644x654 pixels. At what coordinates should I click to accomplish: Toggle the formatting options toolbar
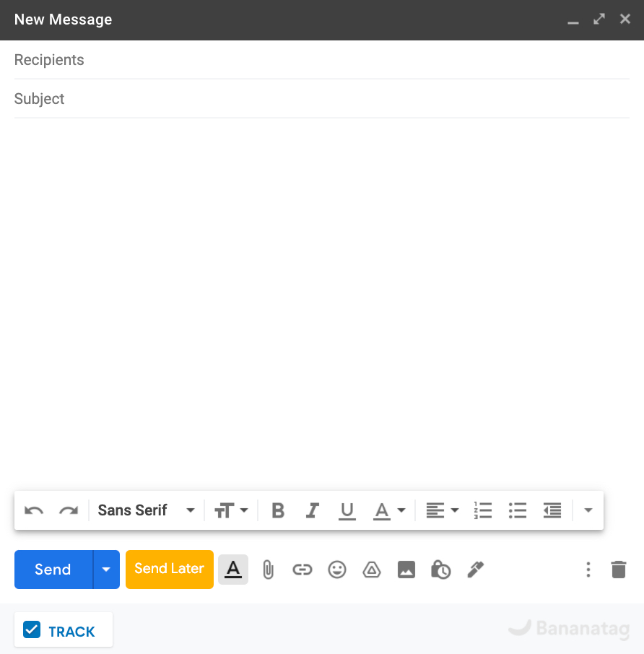pos(233,570)
